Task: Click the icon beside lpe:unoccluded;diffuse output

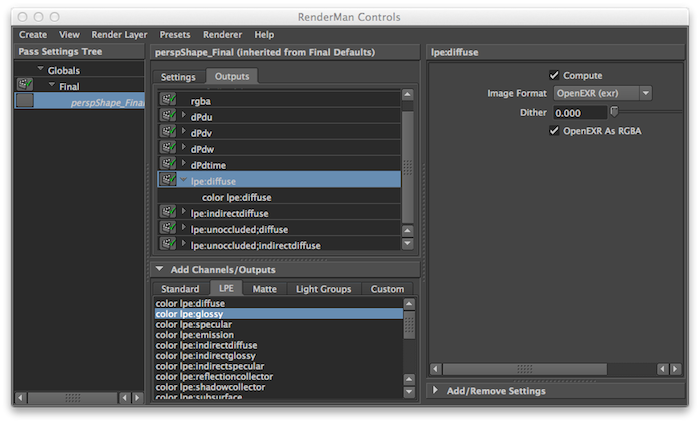Action: (168, 228)
